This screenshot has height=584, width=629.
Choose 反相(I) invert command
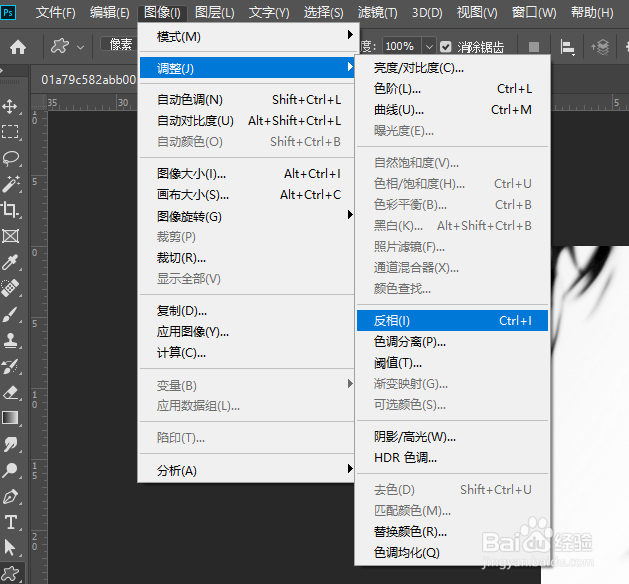click(x=452, y=320)
